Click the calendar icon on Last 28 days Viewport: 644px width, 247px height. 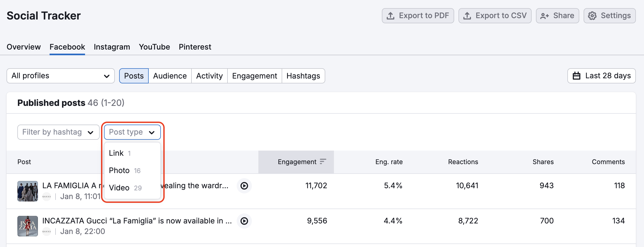pos(576,76)
